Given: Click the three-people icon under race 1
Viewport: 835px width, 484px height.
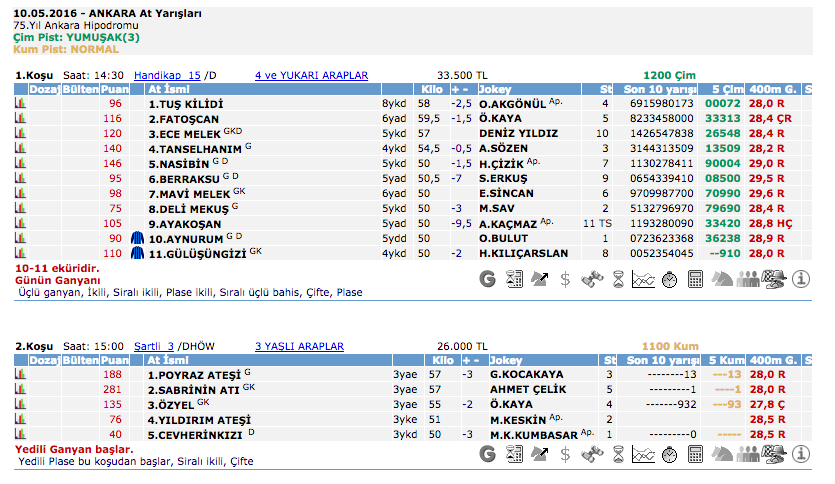Looking at the screenshot, I should click(748, 280).
